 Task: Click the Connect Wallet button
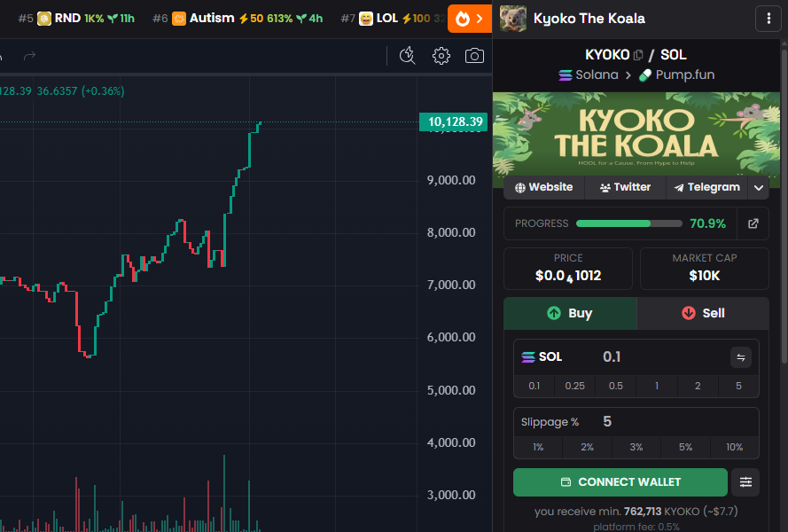[620, 482]
